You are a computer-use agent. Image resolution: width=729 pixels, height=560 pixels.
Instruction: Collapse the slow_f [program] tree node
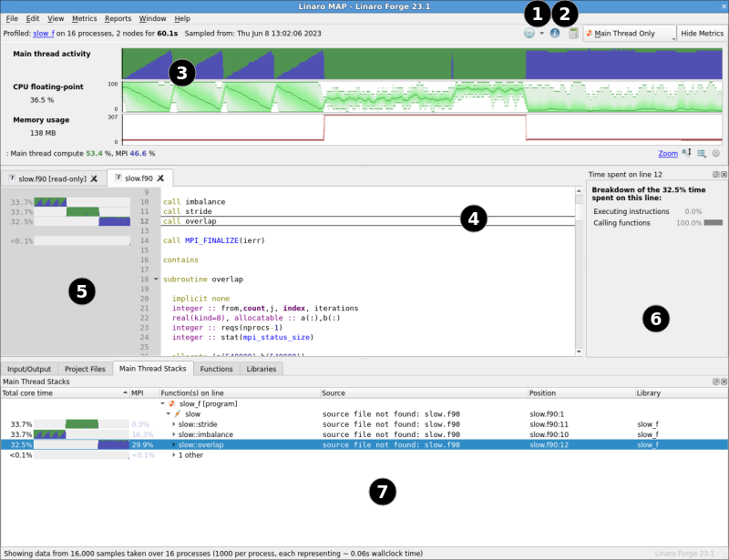tap(163, 404)
